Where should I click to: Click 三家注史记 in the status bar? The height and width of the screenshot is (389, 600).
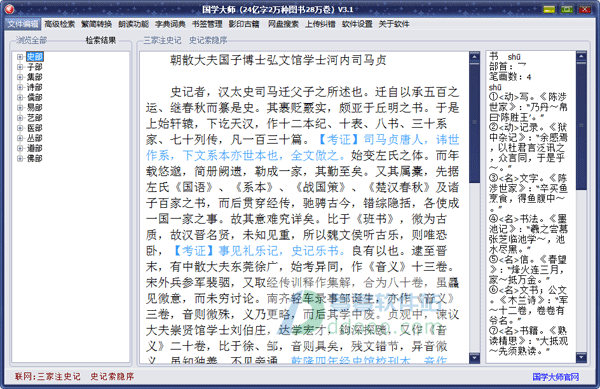click(x=59, y=377)
